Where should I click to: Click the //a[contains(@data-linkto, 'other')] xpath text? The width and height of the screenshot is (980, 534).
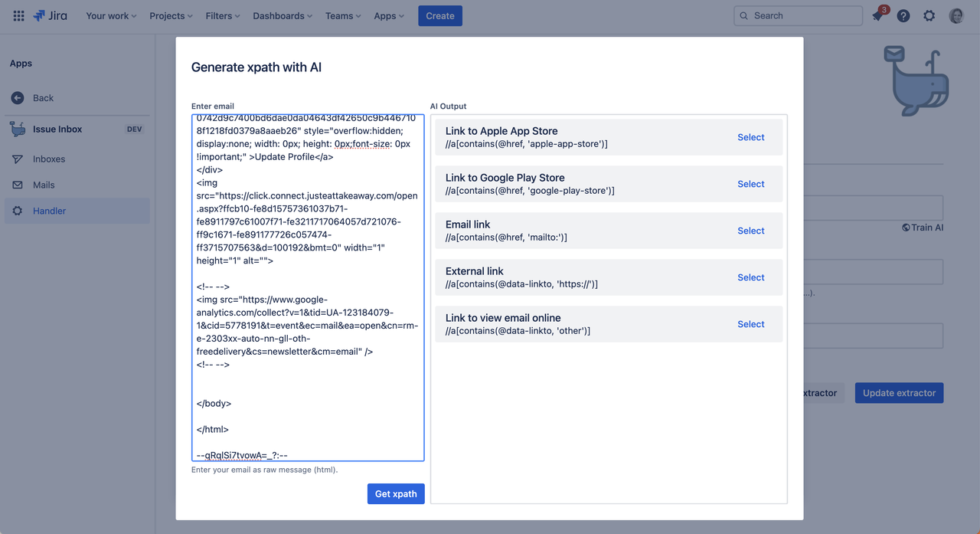click(518, 331)
